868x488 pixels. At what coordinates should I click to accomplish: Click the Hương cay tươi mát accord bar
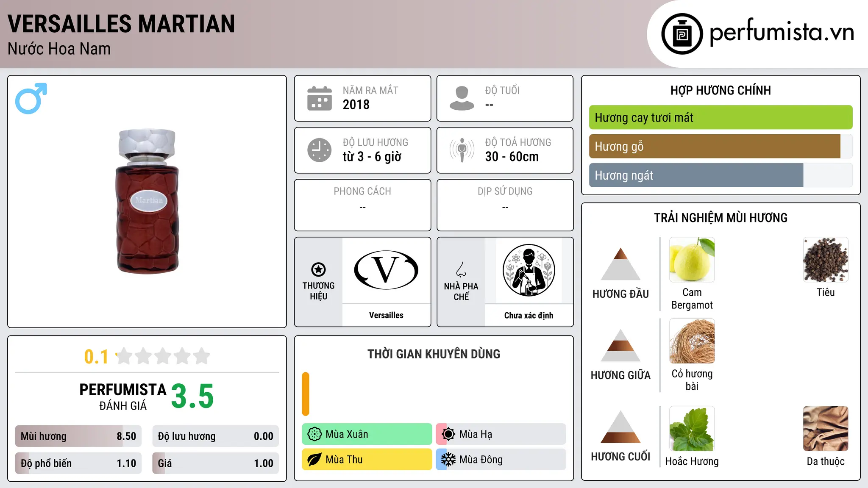(721, 117)
